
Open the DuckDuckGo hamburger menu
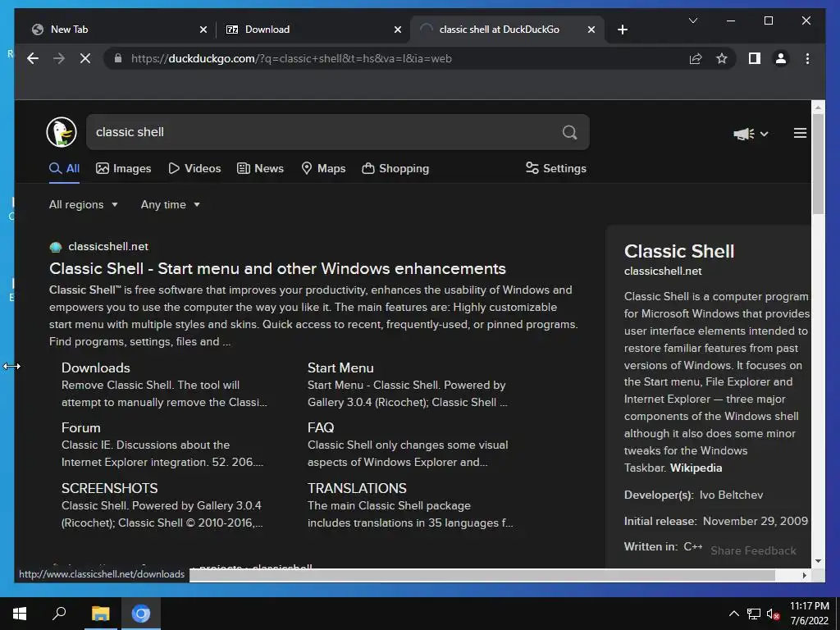pyautogui.click(x=800, y=133)
